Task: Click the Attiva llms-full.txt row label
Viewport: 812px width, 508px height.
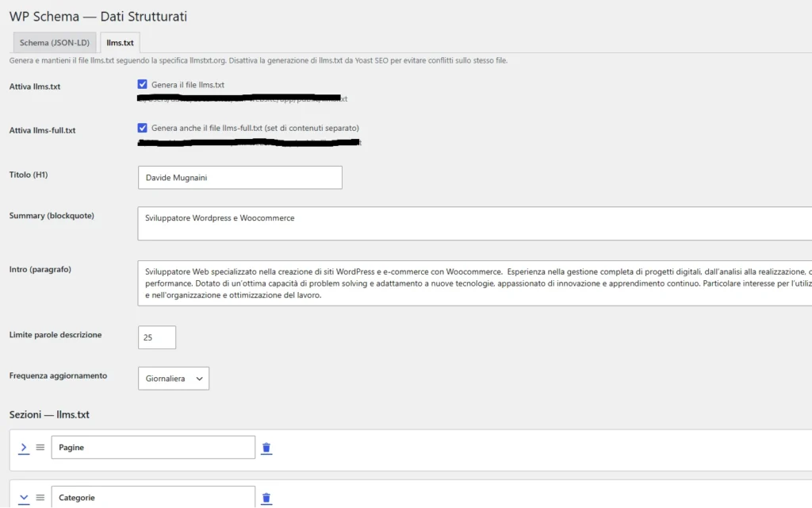Action: coord(43,130)
